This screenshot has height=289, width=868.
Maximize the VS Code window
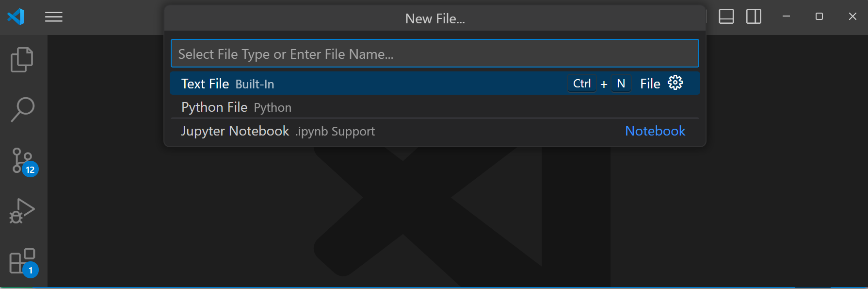(x=819, y=17)
